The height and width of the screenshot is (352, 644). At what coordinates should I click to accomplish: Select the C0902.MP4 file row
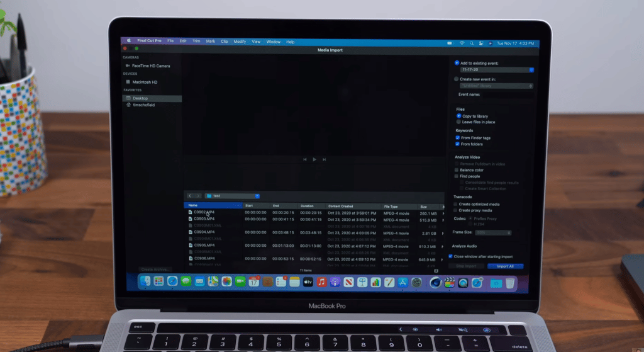click(x=314, y=213)
